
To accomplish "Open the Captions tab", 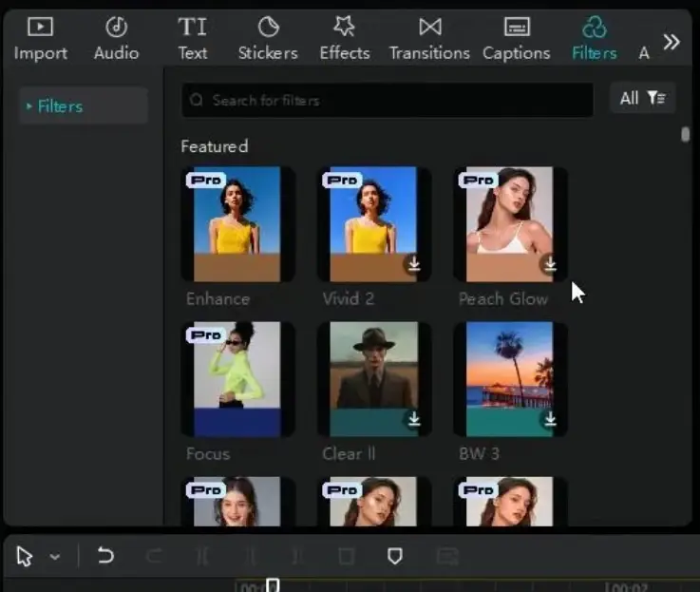I will 517,39.
